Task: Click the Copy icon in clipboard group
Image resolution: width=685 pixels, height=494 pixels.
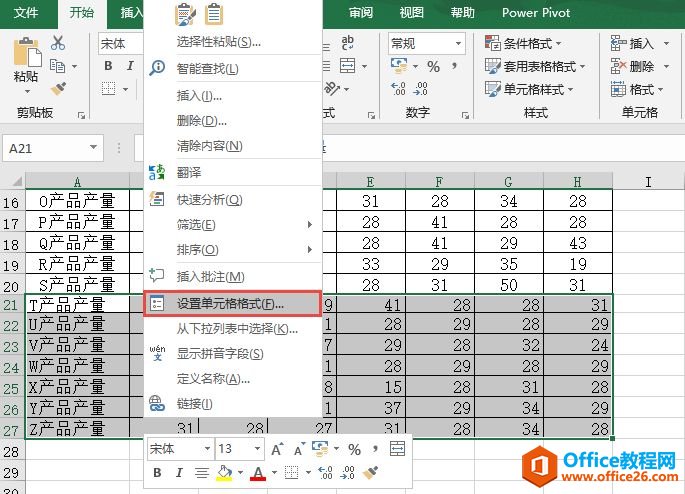Action: pos(57,66)
